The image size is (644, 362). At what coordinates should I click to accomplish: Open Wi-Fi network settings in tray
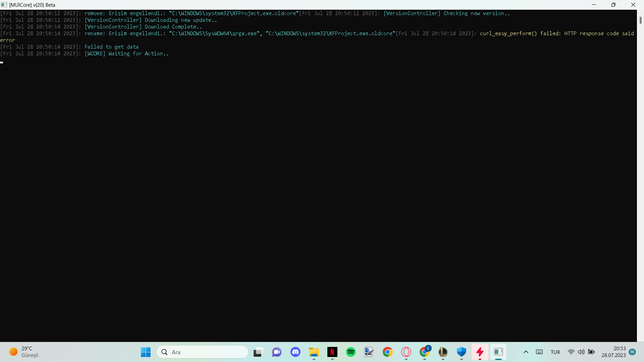click(571, 352)
